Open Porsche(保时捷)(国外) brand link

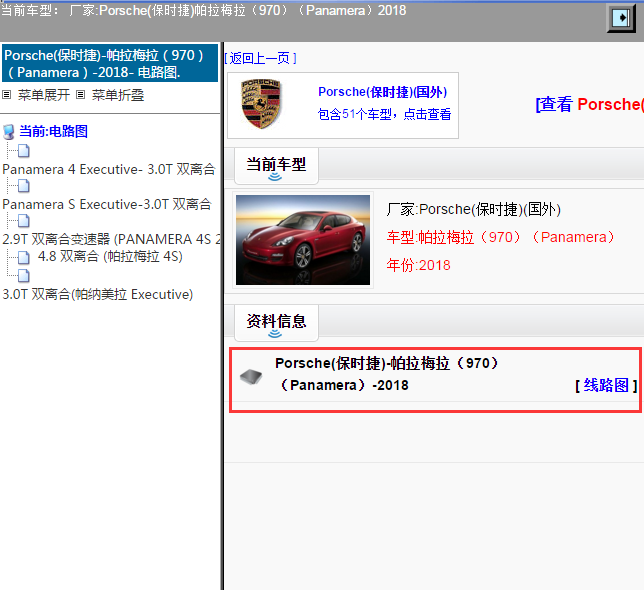click(382, 92)
